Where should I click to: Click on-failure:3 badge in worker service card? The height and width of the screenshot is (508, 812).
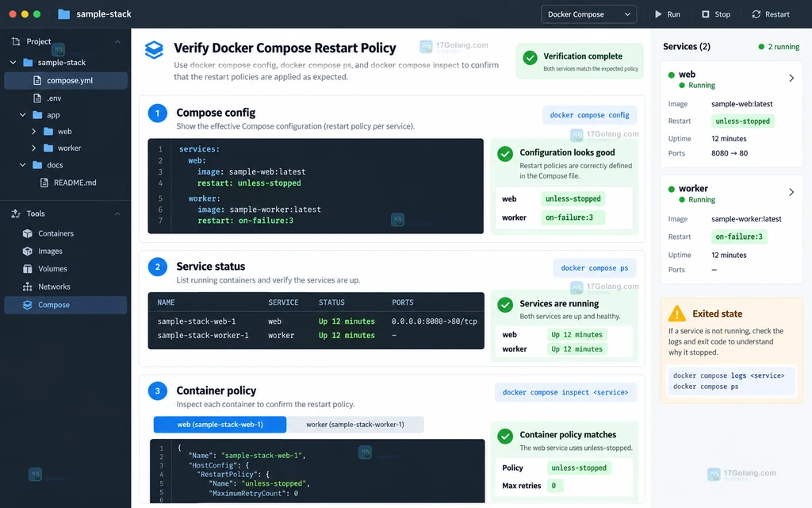(739, 237)
